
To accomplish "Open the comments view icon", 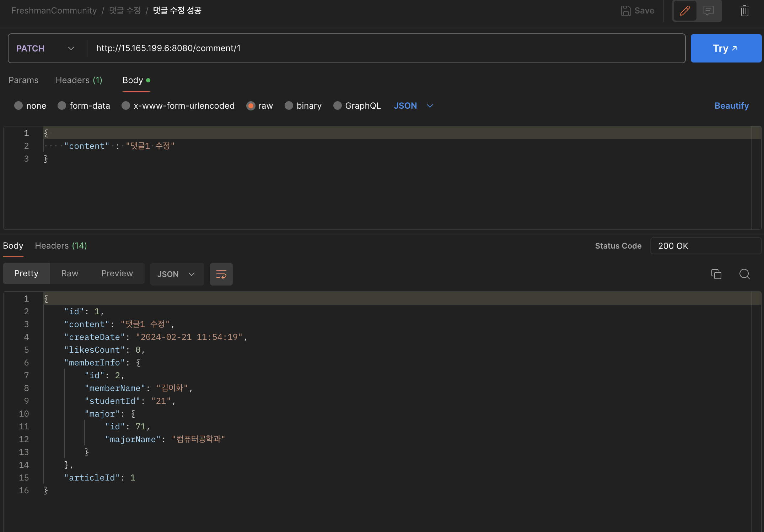I will pos(708,11).
